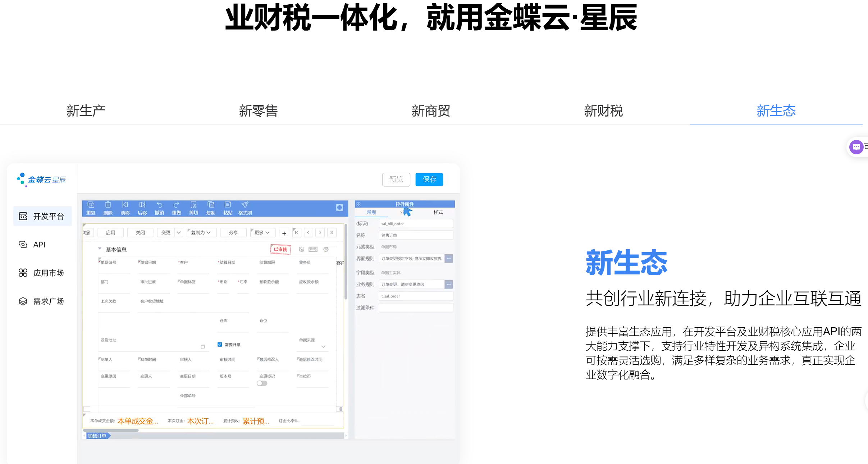Image resolution: width=868 pixels, height=464 pixels.
Task: Click the 业务规则 text field
Action: 412,285
